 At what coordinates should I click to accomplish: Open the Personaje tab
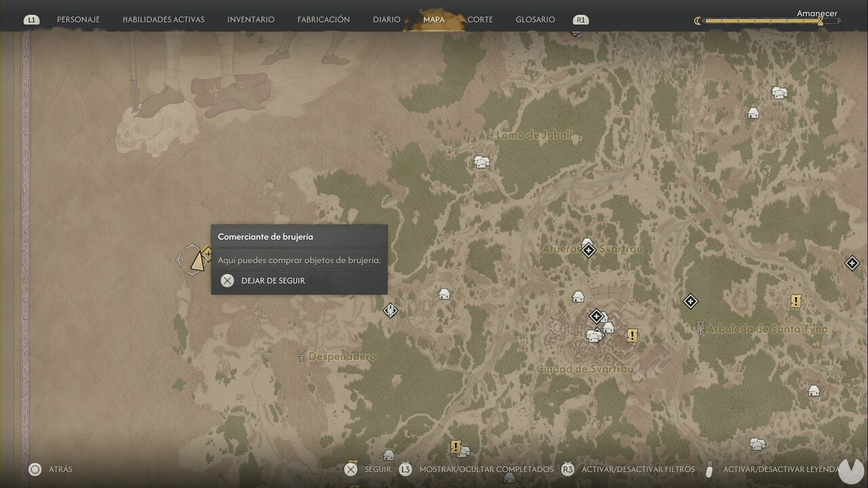tap(78, 20)
